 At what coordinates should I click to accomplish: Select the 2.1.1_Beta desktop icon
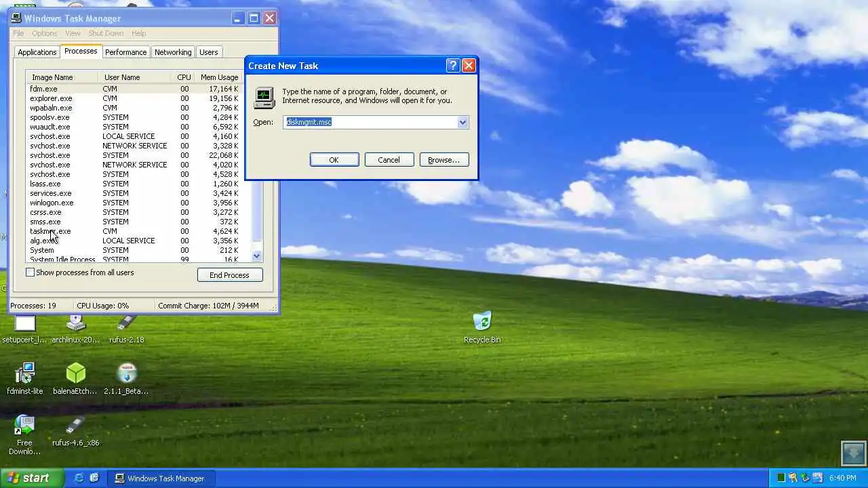point(127,379)
